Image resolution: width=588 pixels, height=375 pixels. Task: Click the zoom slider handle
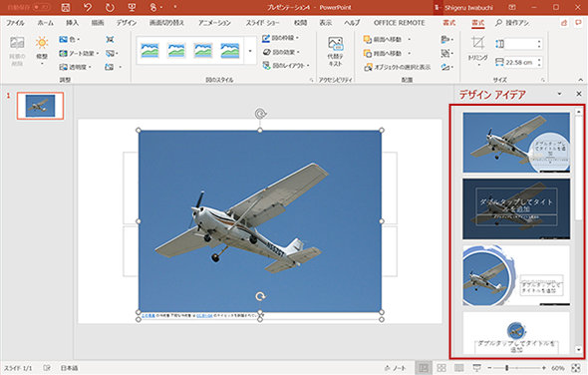click(x=506, y=368)
